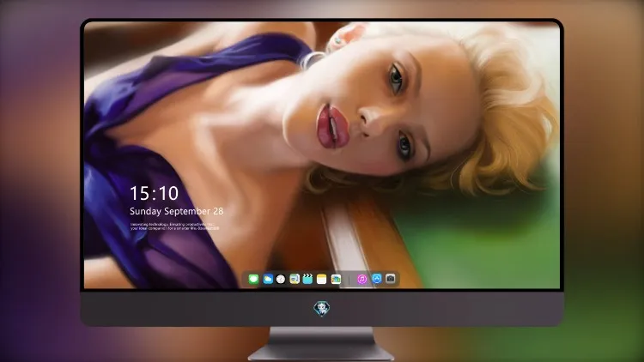Screen dimensions: 644x362
Task: Open the green Messages app in dock
Action: (x=253, y=279)
